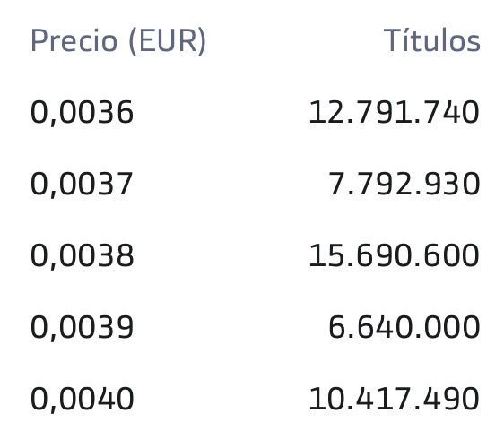Select the price 0,0040
This screenshot has width=504, height=448.
[82, 400]
